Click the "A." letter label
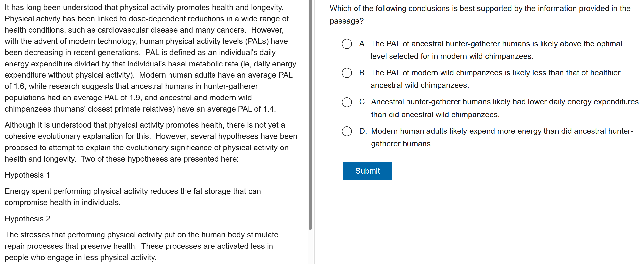The width and height of the screenshot is (644, 264). [x=362, y=44]
